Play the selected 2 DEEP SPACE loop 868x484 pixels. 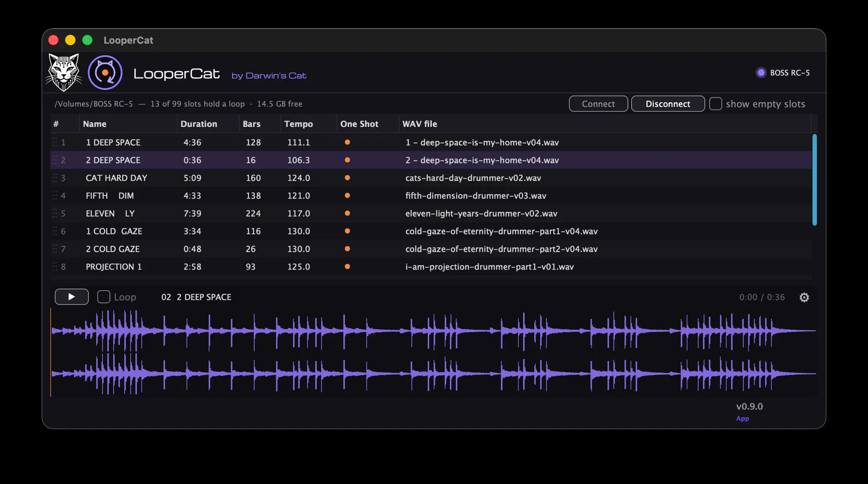[x=72, y=297]
